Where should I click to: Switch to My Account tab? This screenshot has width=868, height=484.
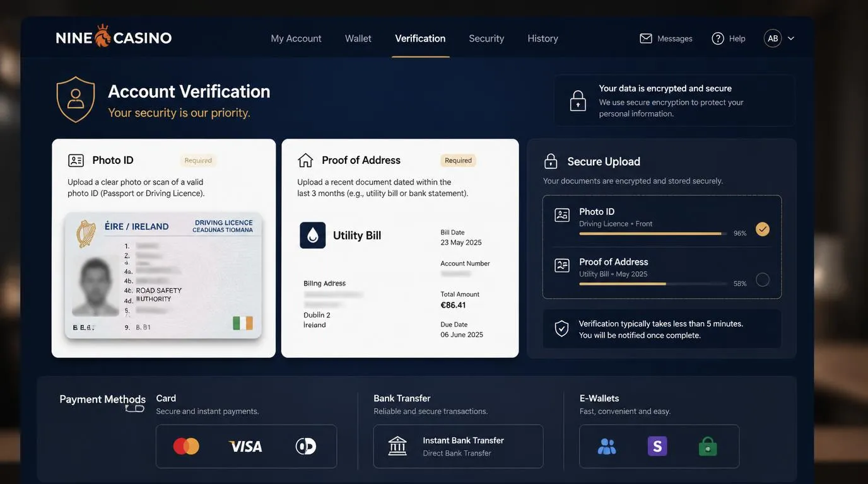pos(296,38)
